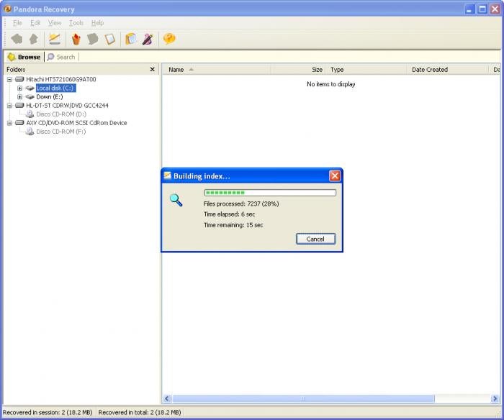
Task: Switch to the Search tab
Action: point(61,57)
